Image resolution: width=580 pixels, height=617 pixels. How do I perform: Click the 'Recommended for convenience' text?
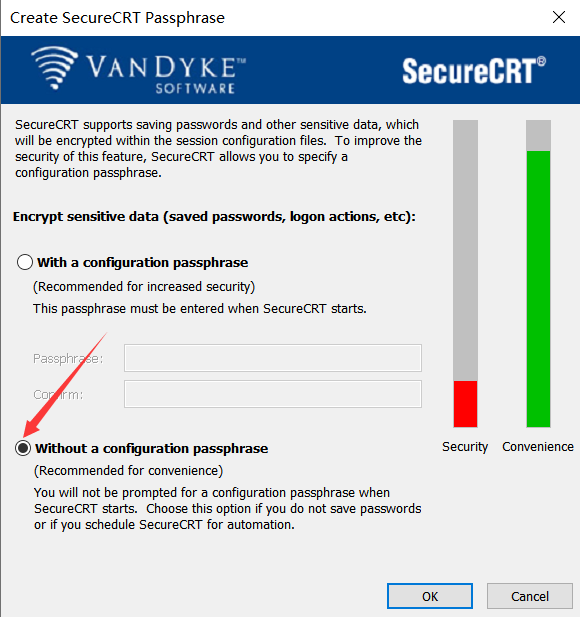point(128,471)
